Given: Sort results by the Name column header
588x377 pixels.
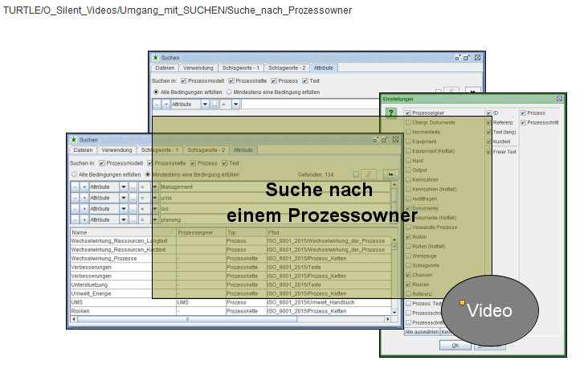Looking at the screenshot, I should coord(123,232).
